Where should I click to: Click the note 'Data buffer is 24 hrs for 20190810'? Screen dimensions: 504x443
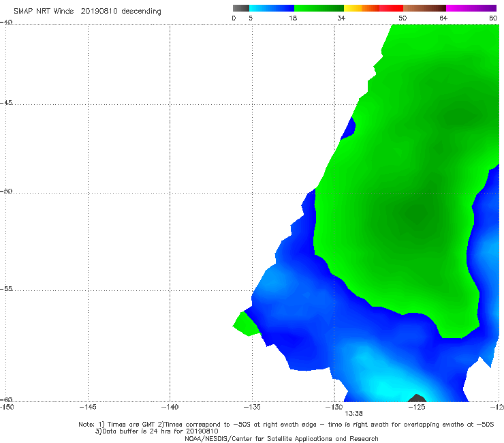[x=157, y=431]
